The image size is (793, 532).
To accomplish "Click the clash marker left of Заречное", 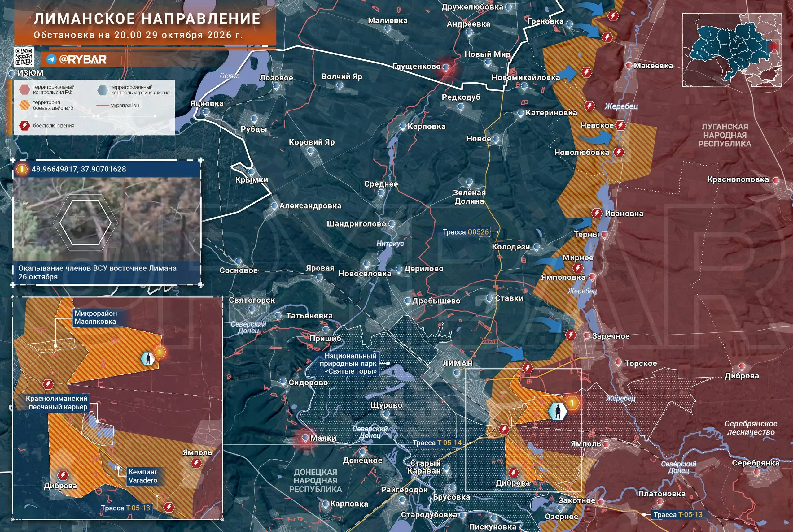I will (571, 335).
